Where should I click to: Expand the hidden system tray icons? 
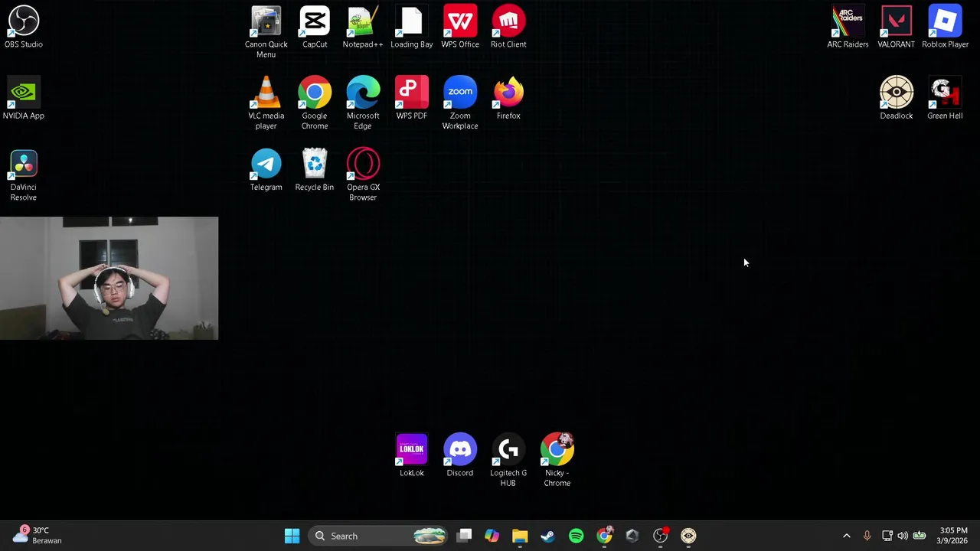(x=846, y=536)
